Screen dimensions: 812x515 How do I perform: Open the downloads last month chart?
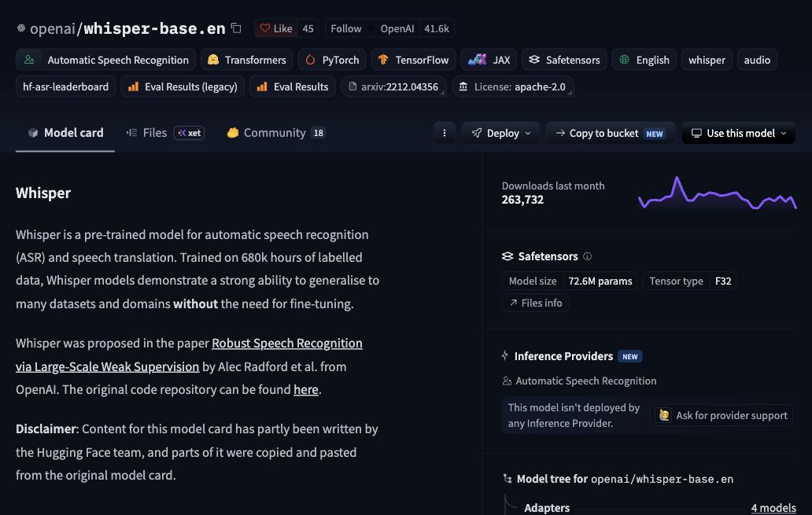[x=718, y=193]
